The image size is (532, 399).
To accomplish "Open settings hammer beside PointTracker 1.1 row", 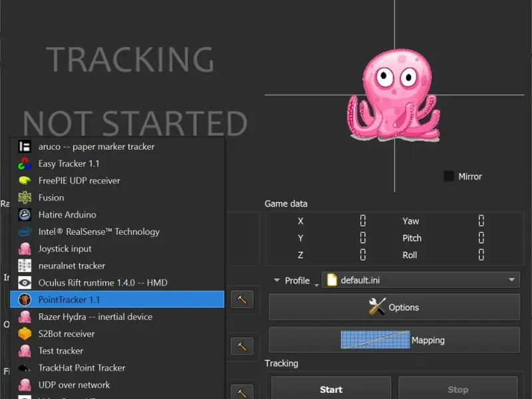I will (x=242, y=299).
